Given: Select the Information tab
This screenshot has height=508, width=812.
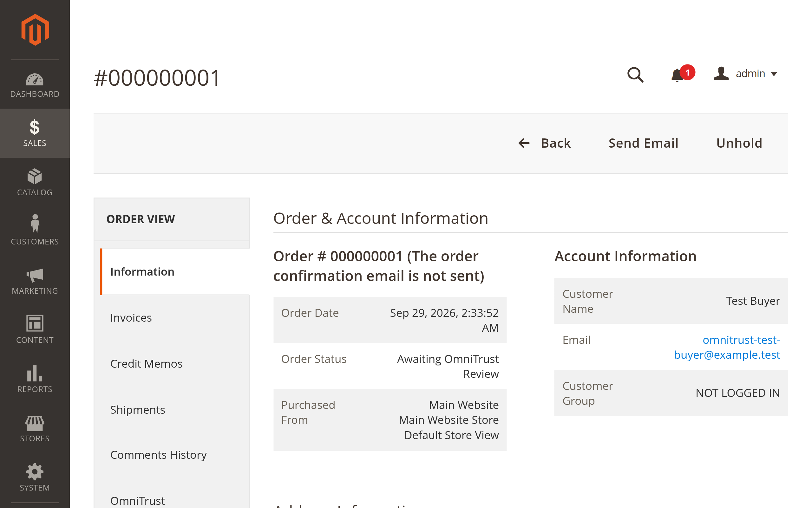Looking at the screenshot, I should [x=175, y=272].
